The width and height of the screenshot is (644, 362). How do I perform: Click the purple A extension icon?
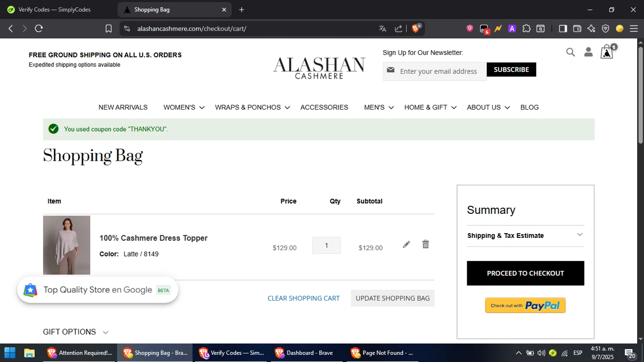click(x=512, y=28)
